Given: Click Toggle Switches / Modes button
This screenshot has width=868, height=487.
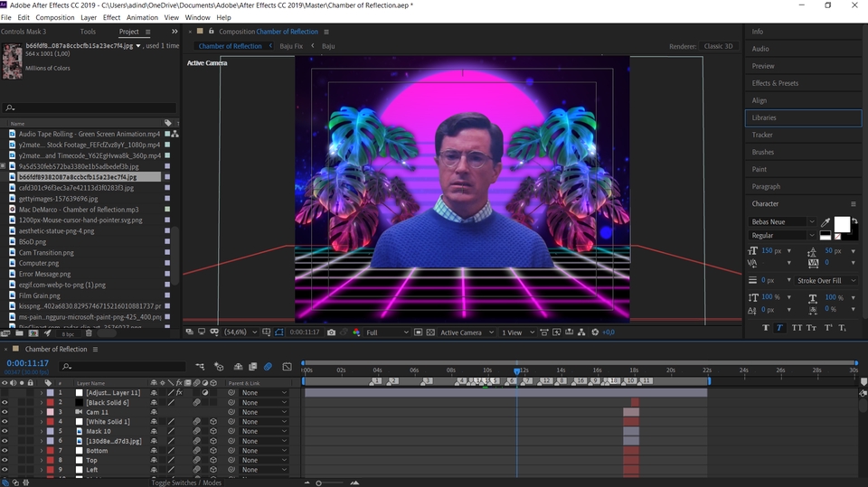Looking at the screenshot, I should coord(186,482).
